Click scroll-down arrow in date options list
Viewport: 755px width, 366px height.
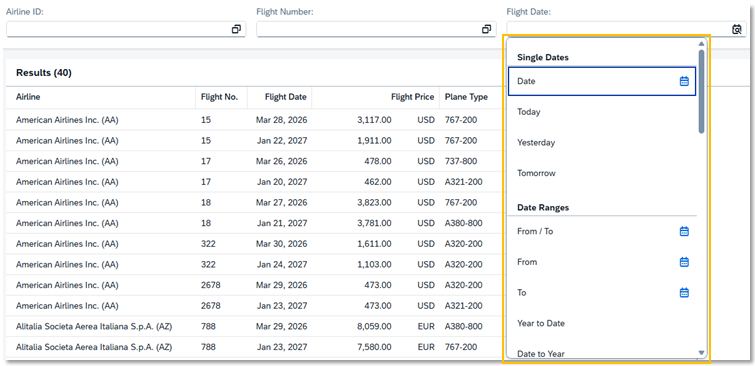702,353
